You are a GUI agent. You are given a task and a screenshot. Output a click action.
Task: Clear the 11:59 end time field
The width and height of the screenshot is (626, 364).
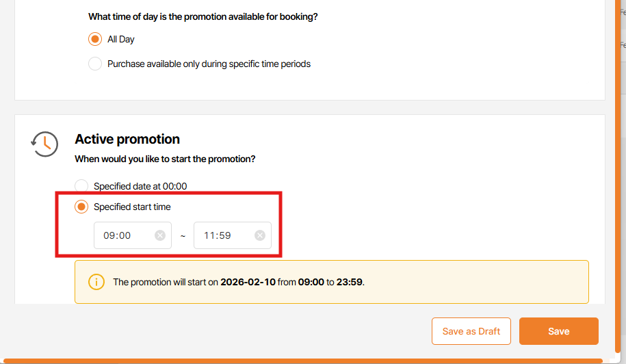point(260,235)
